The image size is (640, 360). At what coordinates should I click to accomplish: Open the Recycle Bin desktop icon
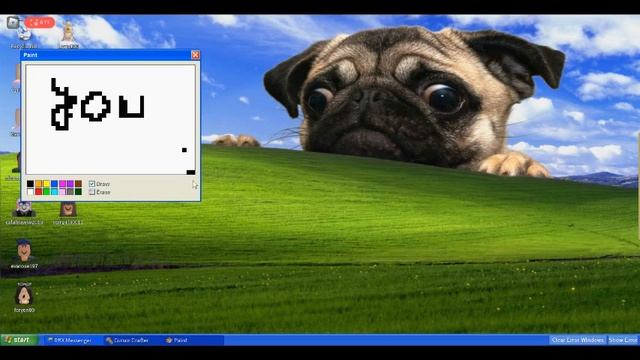[23, 35]
